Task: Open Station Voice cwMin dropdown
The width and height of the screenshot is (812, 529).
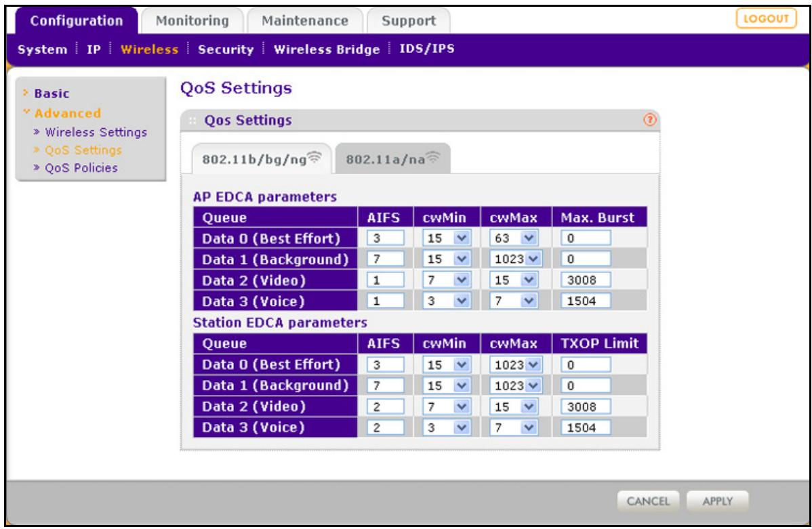Action: coord(447,427)
